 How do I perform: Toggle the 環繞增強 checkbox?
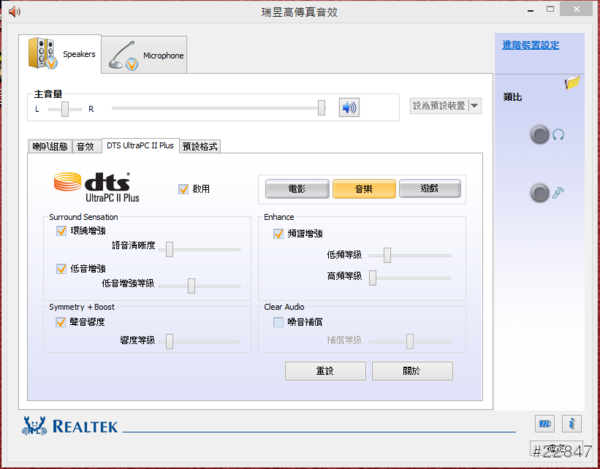tap(61, 231)
